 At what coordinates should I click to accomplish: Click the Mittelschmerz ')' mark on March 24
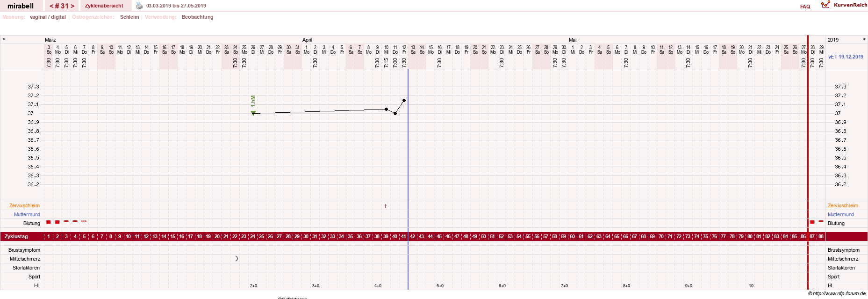tap(237, 258)
